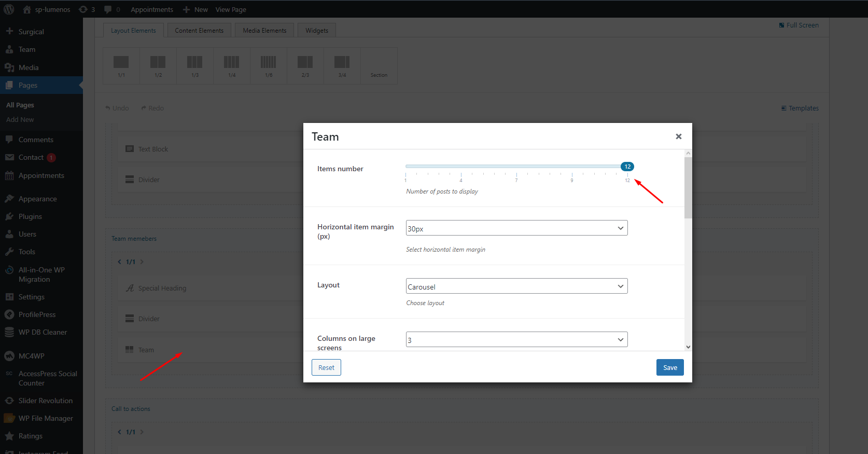Add a 1/3 column layout element
Image resolution: width=868 pixels, height=454 pixels.
pyautogui.click(x=195, y=66)
